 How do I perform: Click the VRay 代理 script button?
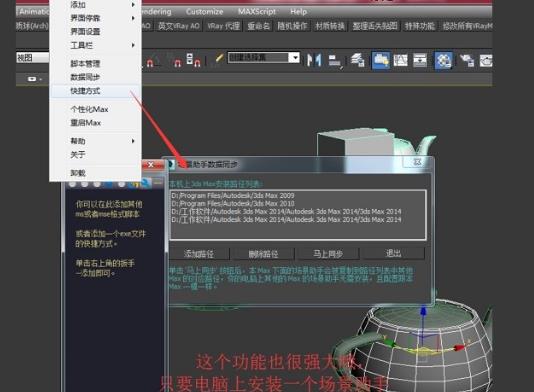point(223,26)
